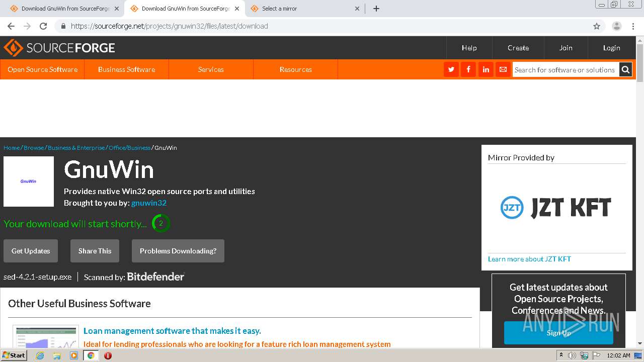Open volume control in system tray
The image size is (644, 362).
(572, 355)
